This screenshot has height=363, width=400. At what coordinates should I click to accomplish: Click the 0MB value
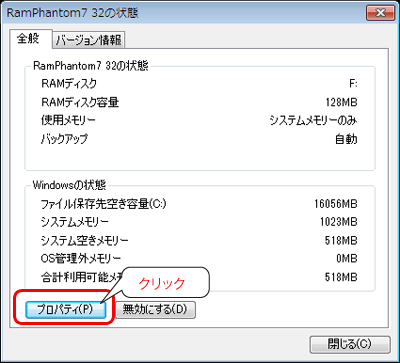click(347, 258)
